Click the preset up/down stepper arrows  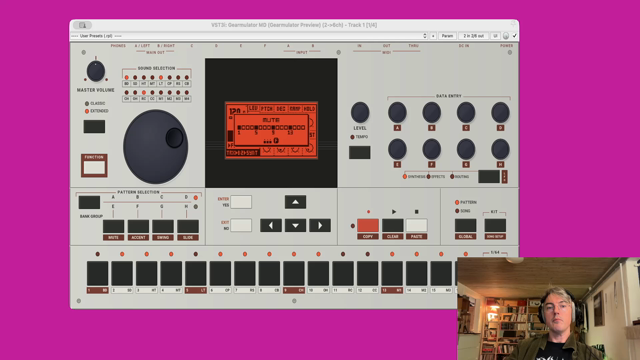tap(425, 36)
